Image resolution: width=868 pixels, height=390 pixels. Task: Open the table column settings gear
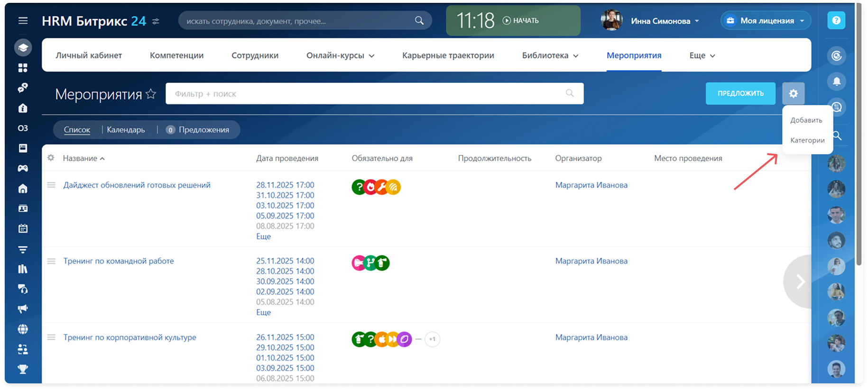[51, 158]
